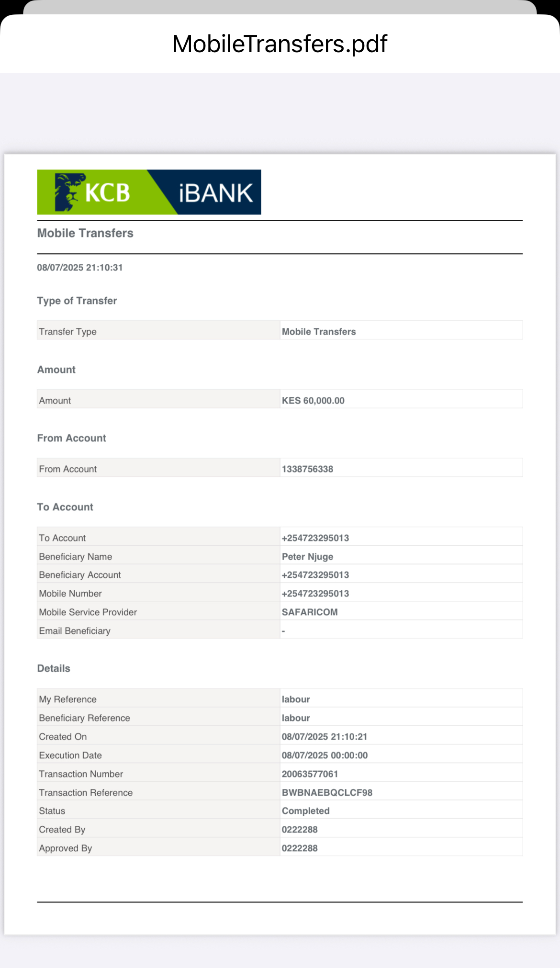This screenshot has width=560, height=968.
Task: Select the KES 60,000.00 amount value
Action: tap(313, 401)
